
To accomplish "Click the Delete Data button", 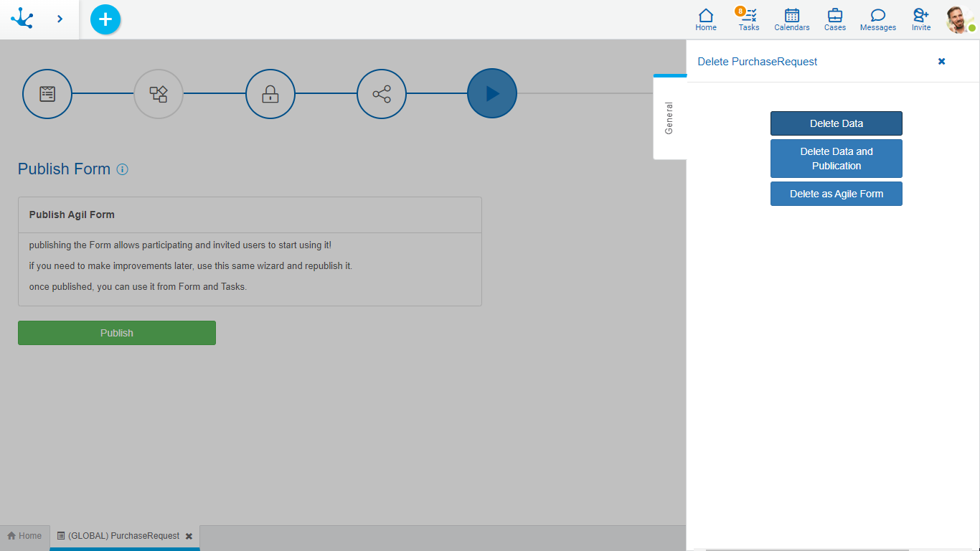I will [836, 123].
